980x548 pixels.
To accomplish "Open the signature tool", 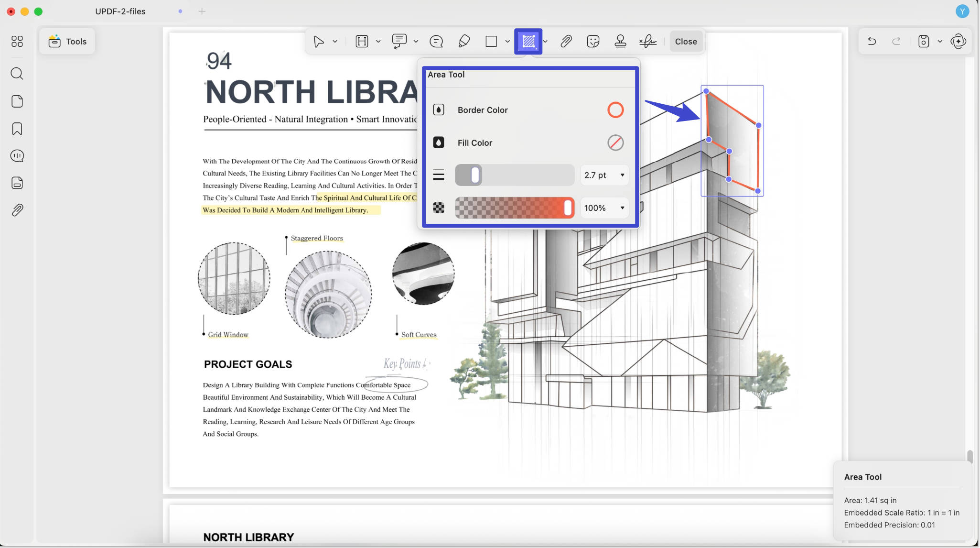I will (647, 42).
